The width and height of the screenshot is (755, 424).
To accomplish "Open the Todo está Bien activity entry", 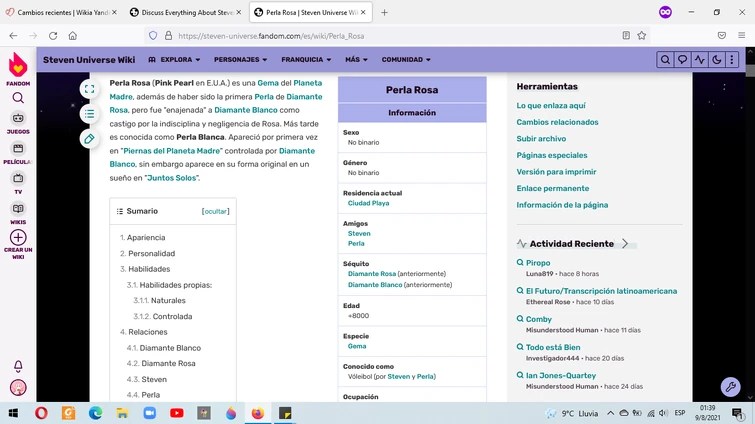I will coord(553,347).
